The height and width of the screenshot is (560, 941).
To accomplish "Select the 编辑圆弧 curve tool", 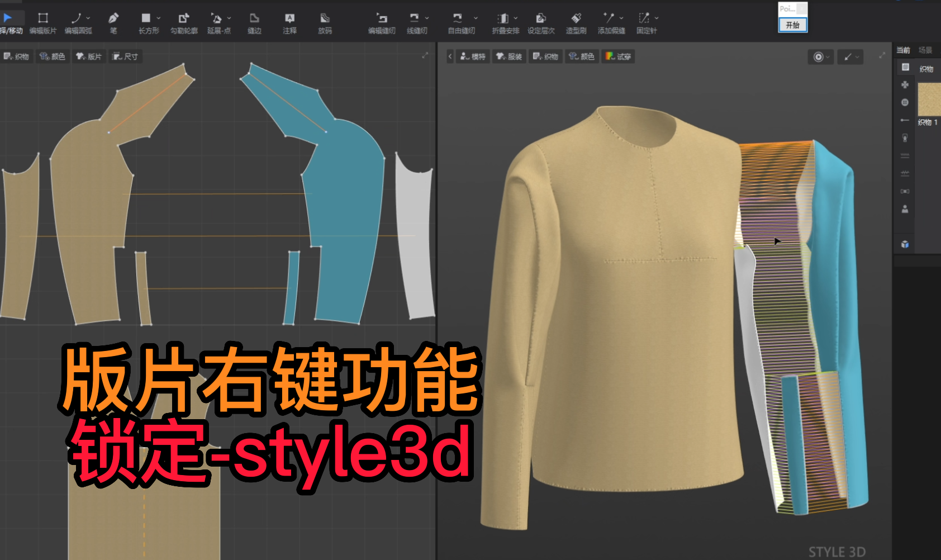I will pos(77,23).
